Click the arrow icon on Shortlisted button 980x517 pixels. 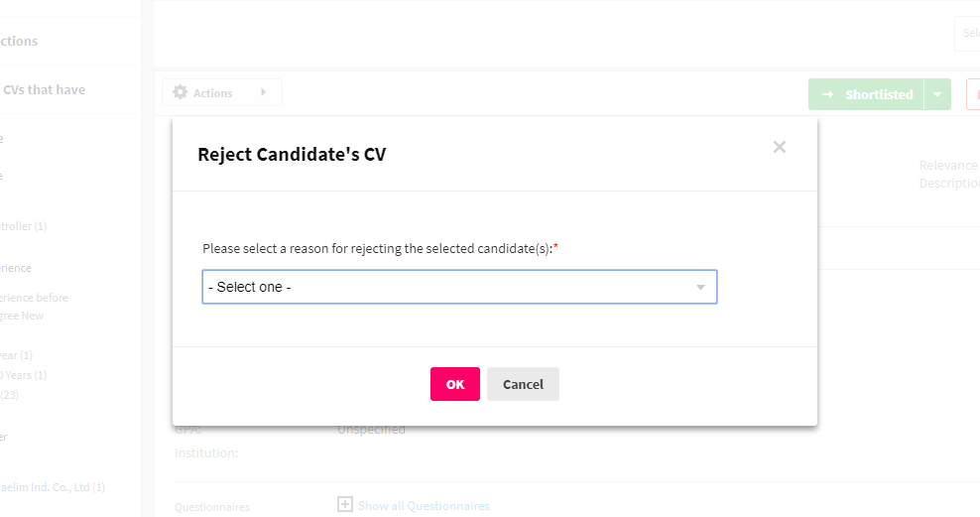827,94
